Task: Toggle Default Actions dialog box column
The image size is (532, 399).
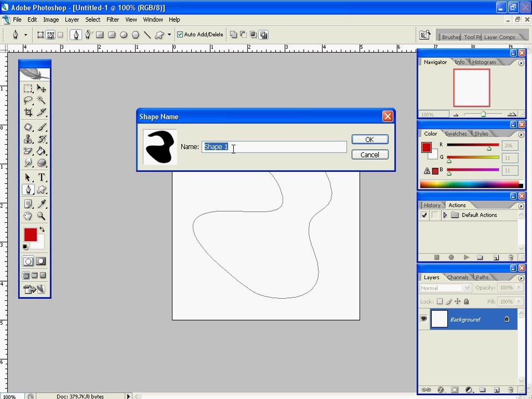Action: [434, 215]
